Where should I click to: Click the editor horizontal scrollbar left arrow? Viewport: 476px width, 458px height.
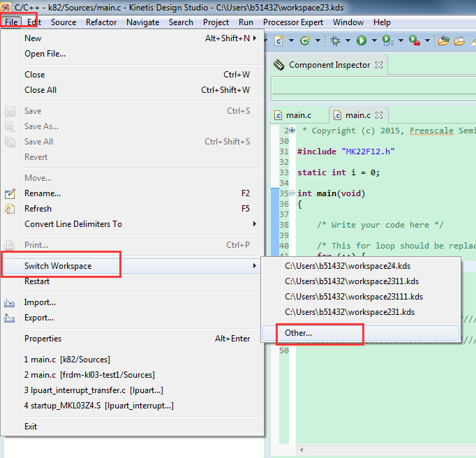click(x=302, y=450)
